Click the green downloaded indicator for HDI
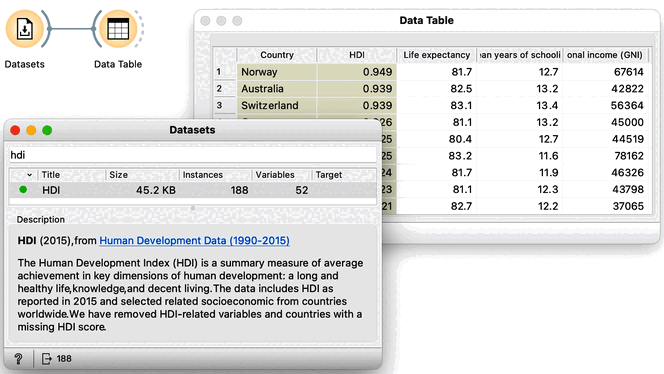 [23, 190]
